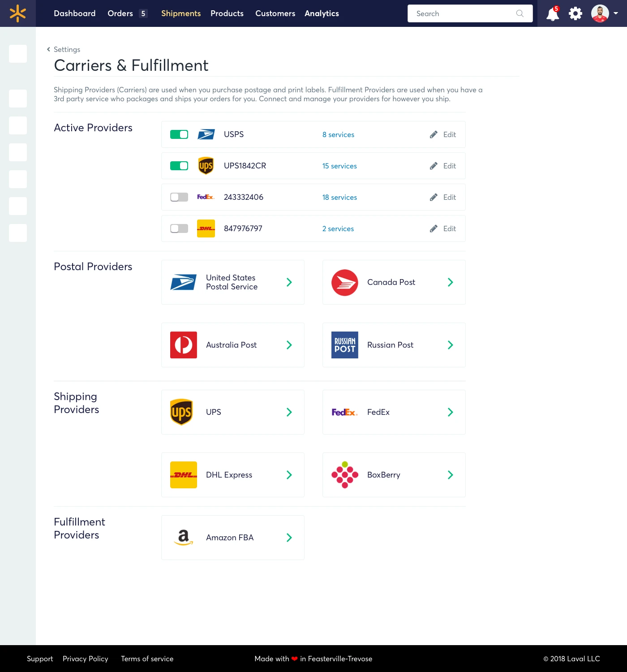Expand the Russian Post chevron

(x=451, y=345)
